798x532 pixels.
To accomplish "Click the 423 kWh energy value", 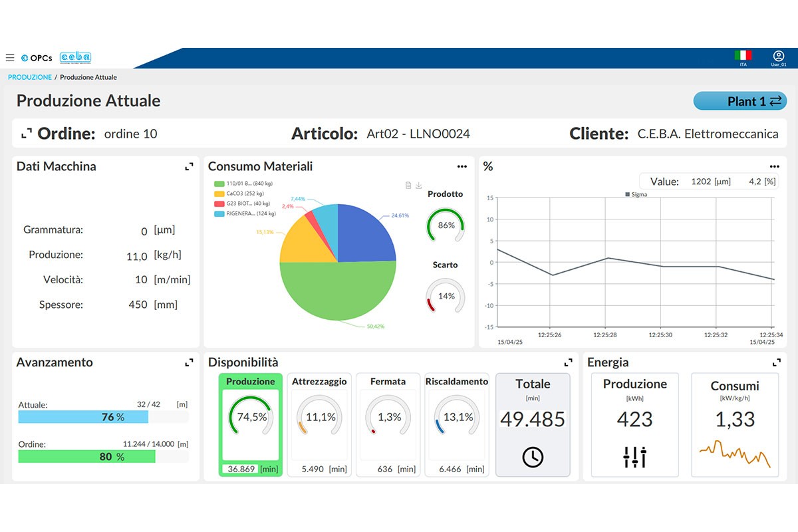I will click(635, 420).
